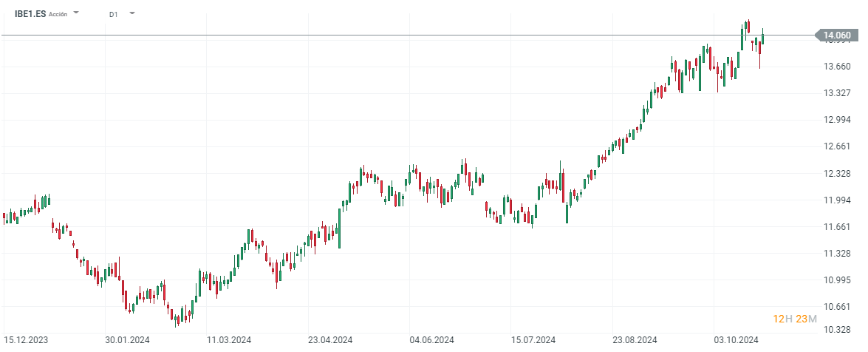Click the IBE1.ES ticker name
Viewport: 868px width, 352px height.
[x=30, y=13]
